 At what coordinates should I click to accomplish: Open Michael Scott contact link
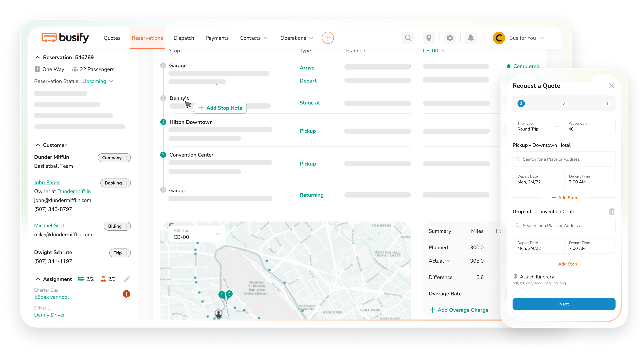pyautogui.click(x=50, y=225)
